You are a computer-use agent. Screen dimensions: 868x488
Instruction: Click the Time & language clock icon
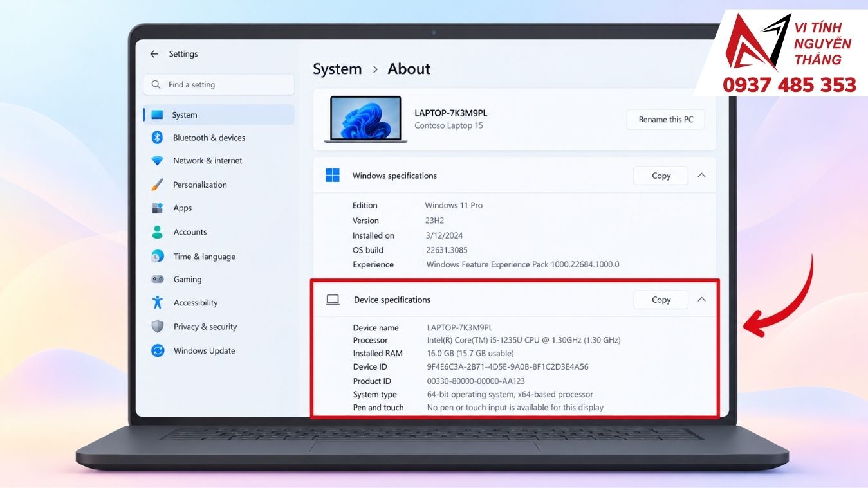[157, 257]
